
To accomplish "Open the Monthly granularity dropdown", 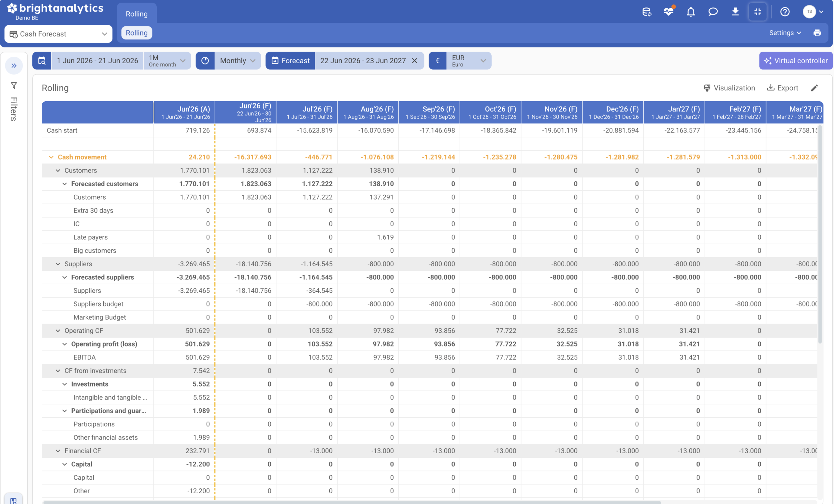I will [237, 61].
